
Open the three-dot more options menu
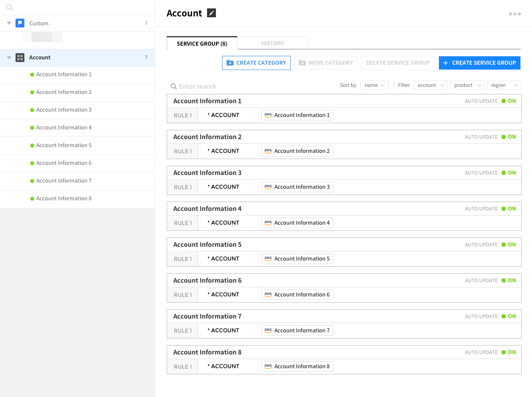515,14
